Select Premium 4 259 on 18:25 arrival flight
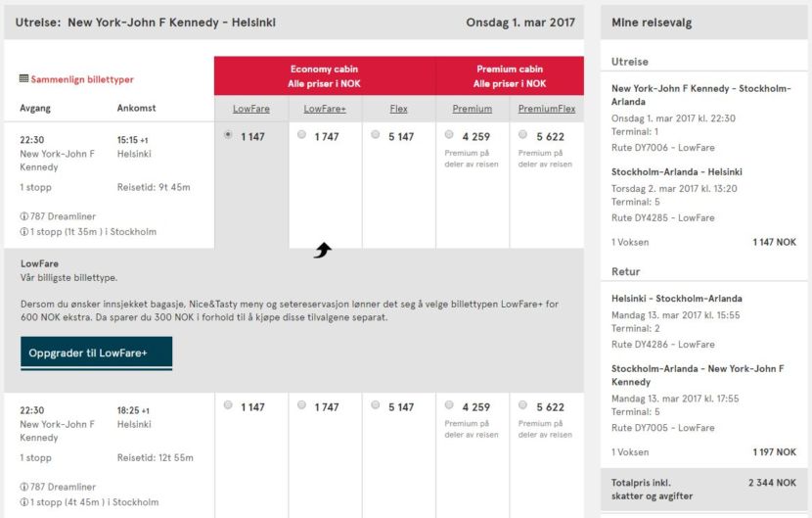Viewport: 812px width, 518px height. tap(449, 405)
